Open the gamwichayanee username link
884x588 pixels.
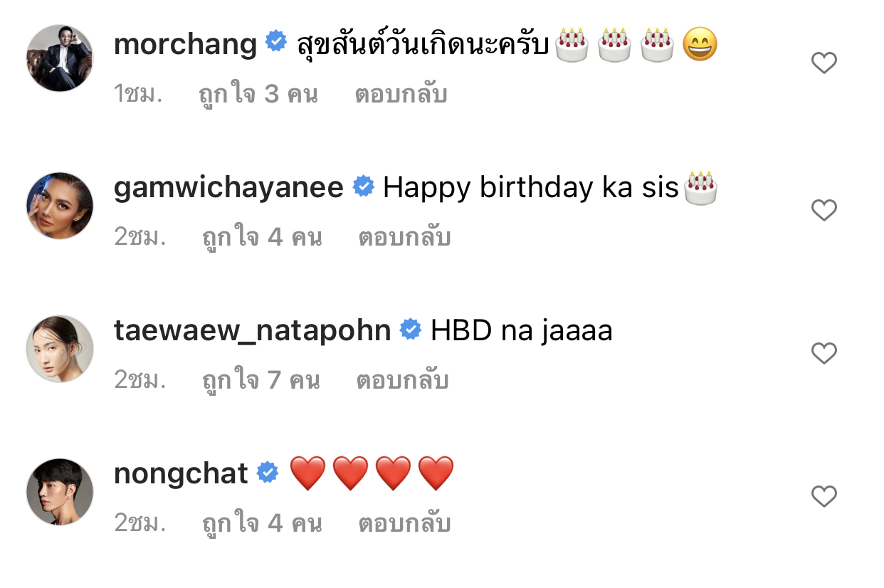coord(228,188)
